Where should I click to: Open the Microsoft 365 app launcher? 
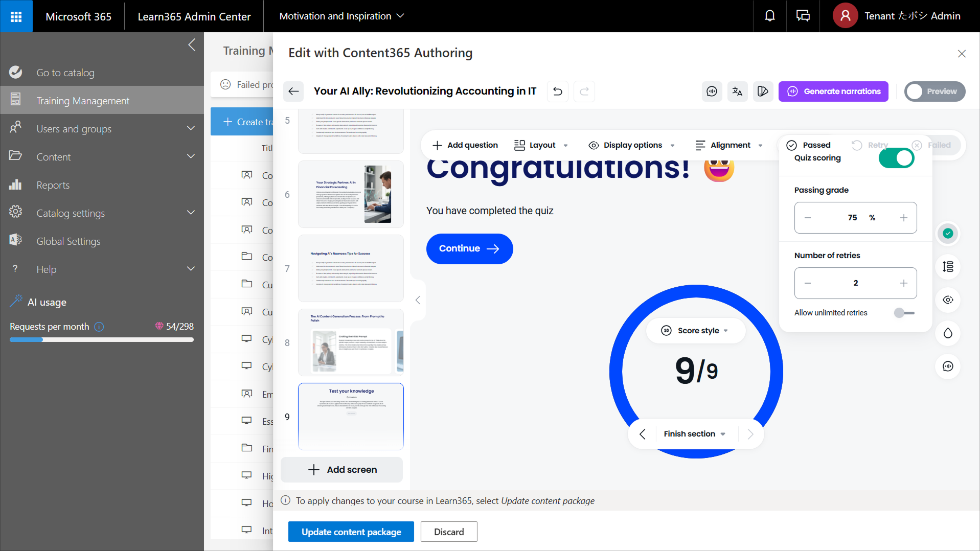pos(16,16)
